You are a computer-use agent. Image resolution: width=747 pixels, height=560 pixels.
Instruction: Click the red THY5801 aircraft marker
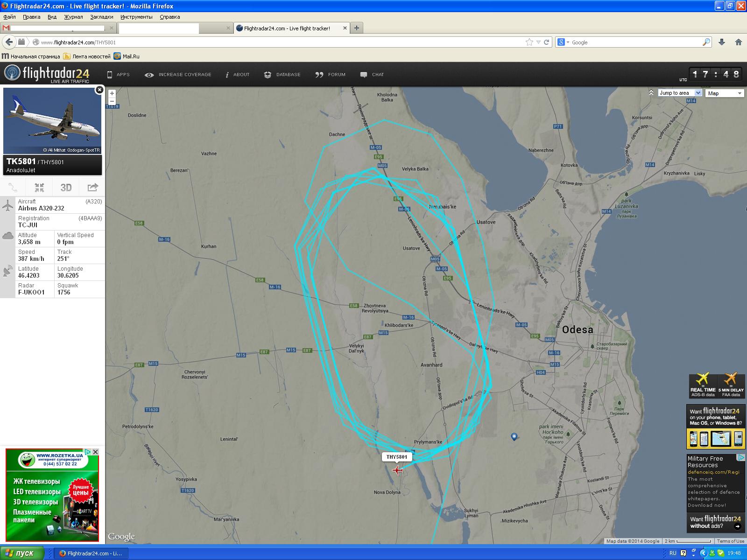click(x=397, y=470)
